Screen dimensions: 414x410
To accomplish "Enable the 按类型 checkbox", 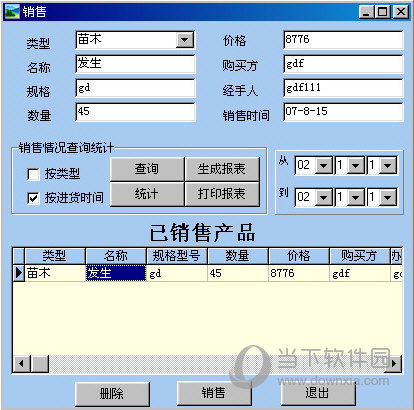I will tap(33, 174).
